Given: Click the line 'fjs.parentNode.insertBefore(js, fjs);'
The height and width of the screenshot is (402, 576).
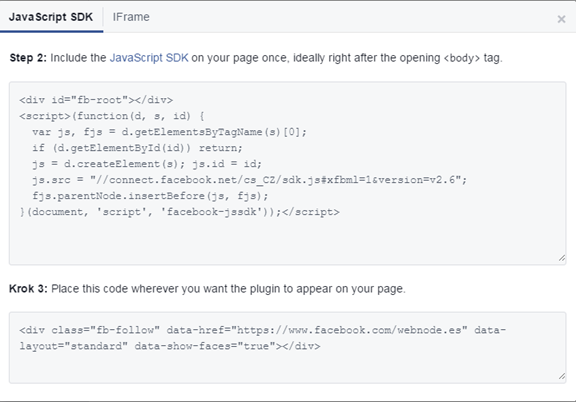Looking at the screenshot, I should tap(150, 196).
